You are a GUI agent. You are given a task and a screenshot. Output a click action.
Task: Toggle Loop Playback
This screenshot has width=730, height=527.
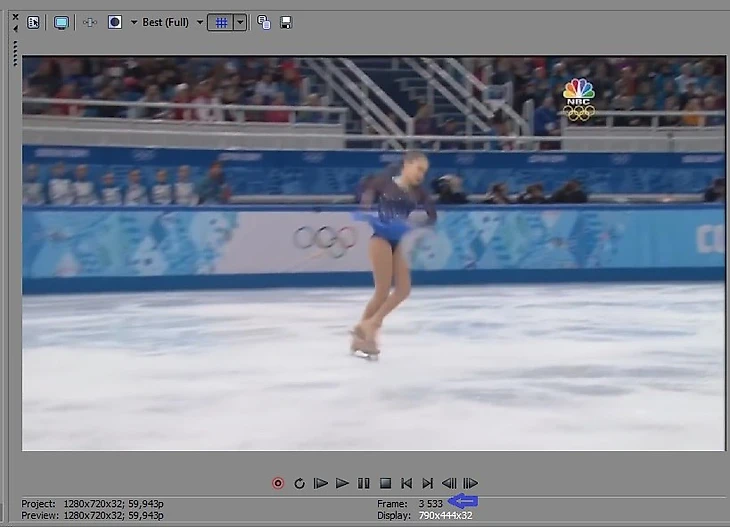point(299,483)
